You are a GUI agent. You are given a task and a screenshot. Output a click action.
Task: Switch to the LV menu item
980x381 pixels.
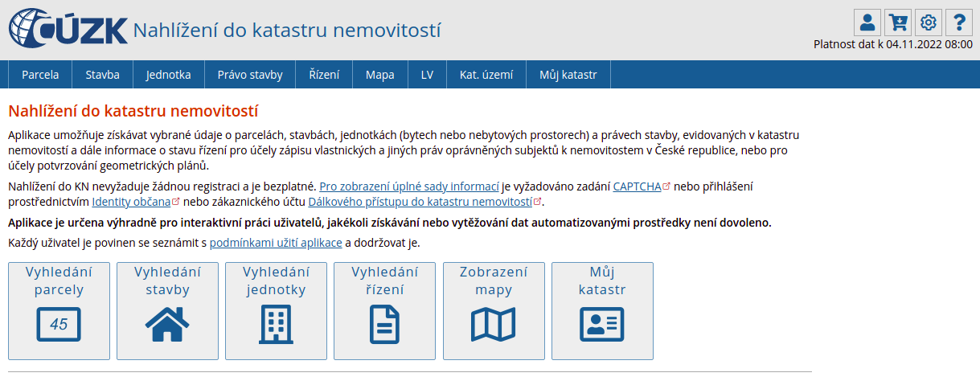point(427,75)
